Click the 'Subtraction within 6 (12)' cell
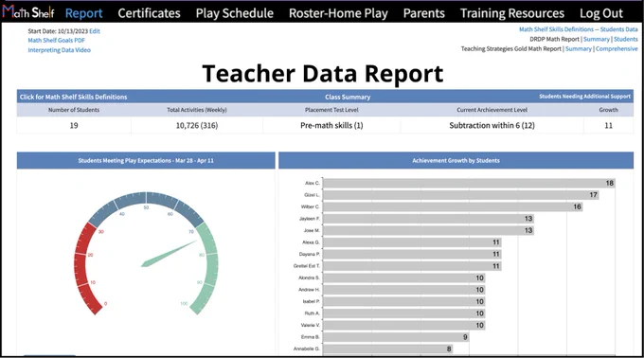644x358 pixels. tap(492, 126)
